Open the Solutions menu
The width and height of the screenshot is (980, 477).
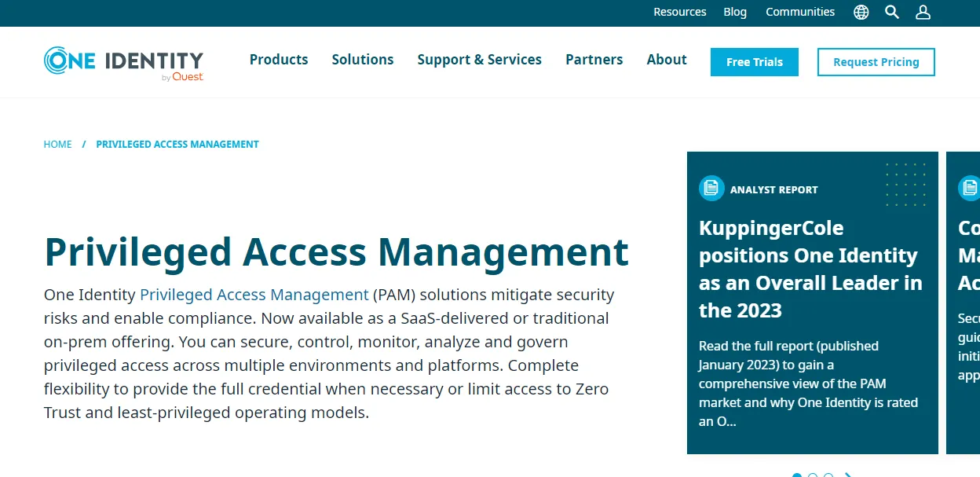[363, 60]
